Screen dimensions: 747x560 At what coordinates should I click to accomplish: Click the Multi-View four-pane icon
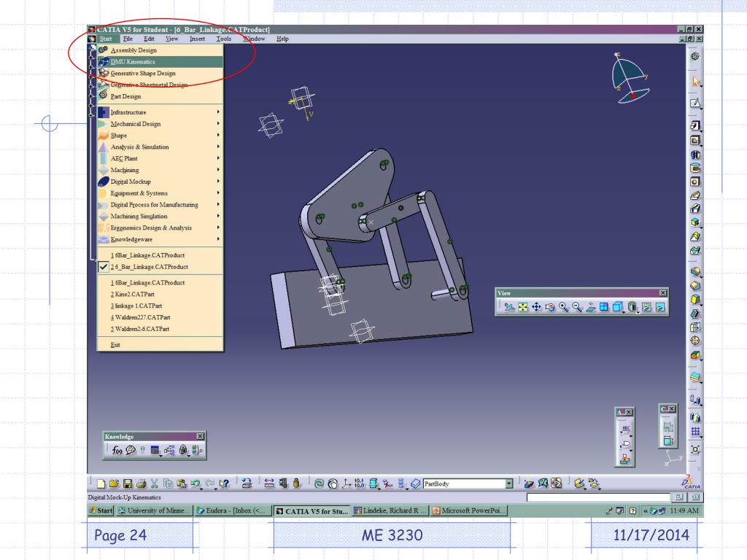[x=604, y=307]
